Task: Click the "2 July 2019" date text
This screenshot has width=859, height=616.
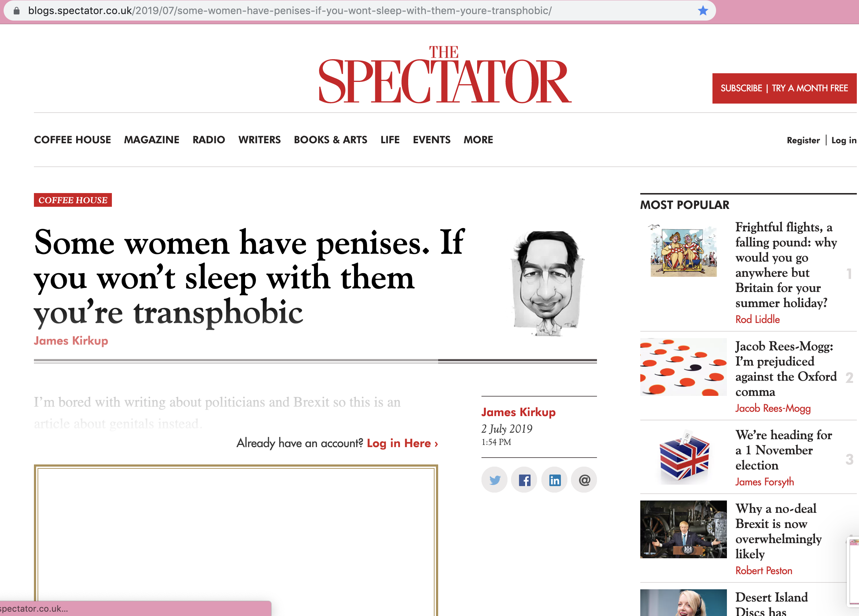Action: pos(506,429)
